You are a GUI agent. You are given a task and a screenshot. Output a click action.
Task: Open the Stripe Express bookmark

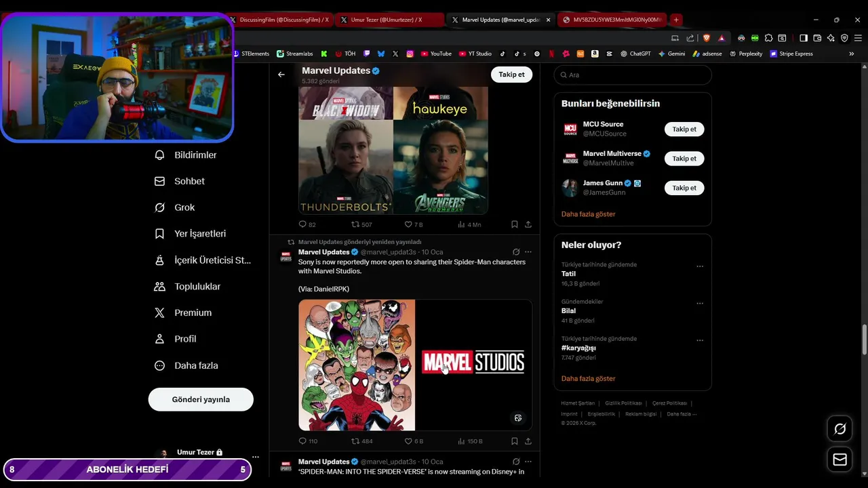click(791, 54)
